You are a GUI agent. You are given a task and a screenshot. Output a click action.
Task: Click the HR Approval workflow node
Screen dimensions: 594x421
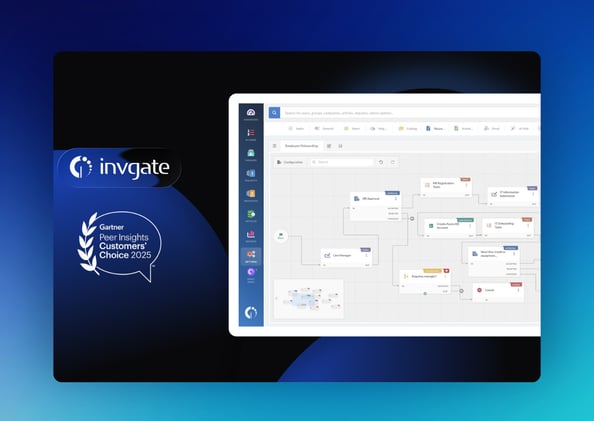pyautogui.click(x=375, y=207)
